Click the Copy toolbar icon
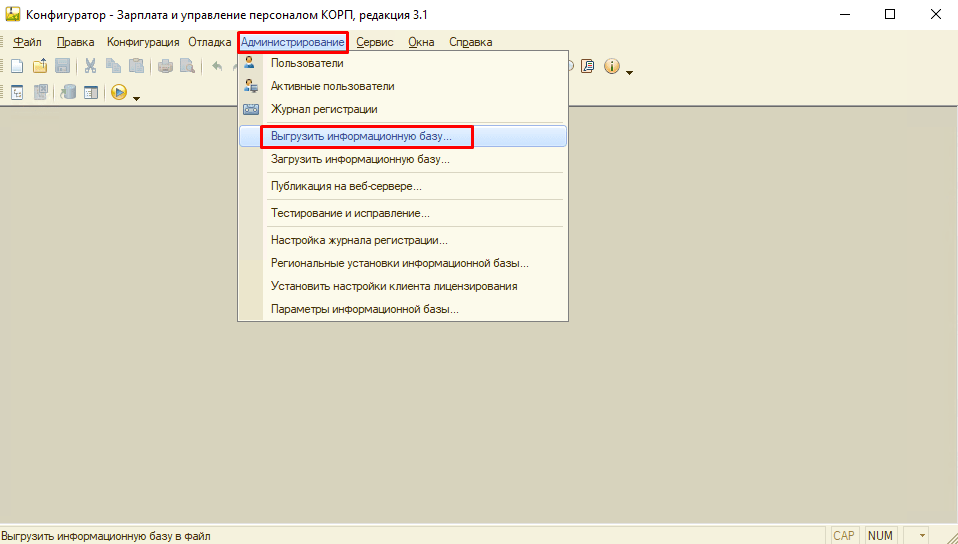The height and width of the screenshot is (544, 958). [x=113, y=66]
